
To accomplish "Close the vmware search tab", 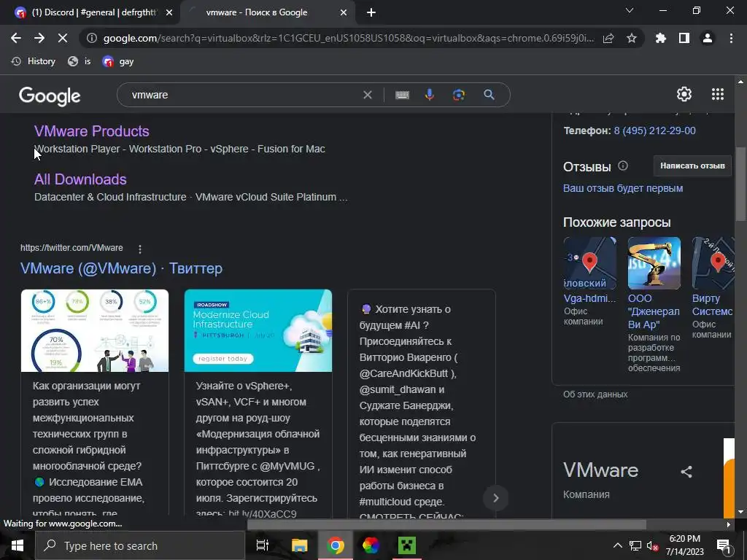I will (344, 13).
